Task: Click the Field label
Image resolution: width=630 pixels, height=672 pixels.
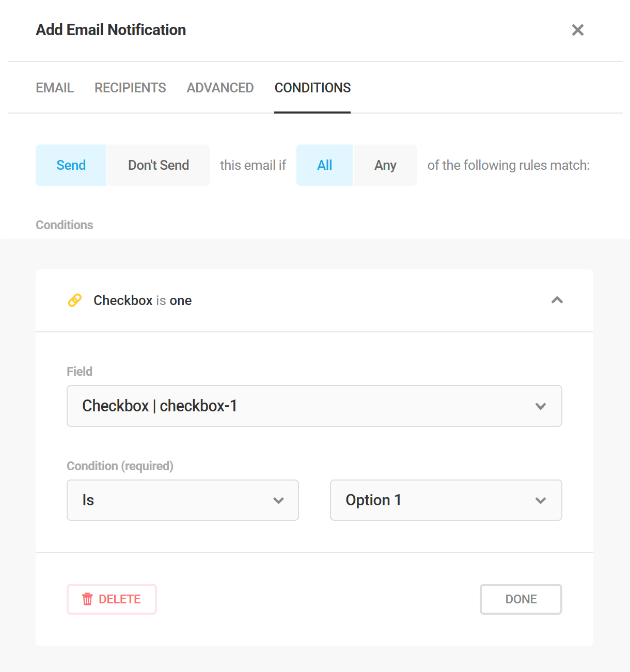Action: 80,372
